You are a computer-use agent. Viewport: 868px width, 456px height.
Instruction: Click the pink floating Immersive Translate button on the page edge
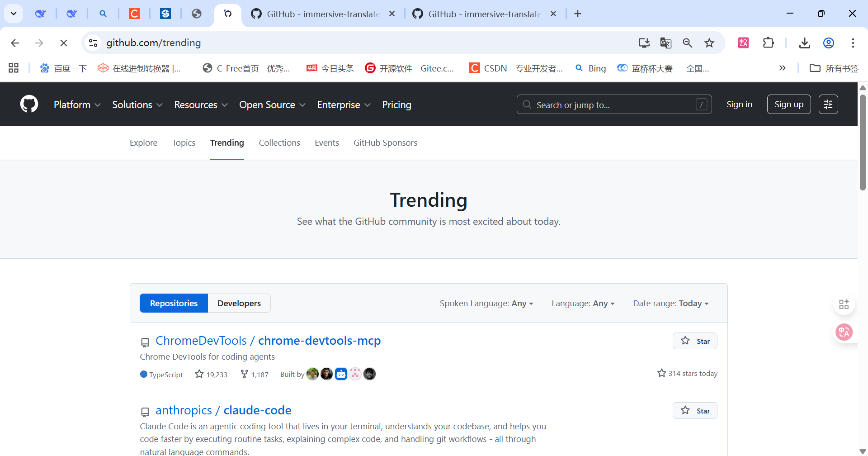click(x=844, y=332)
